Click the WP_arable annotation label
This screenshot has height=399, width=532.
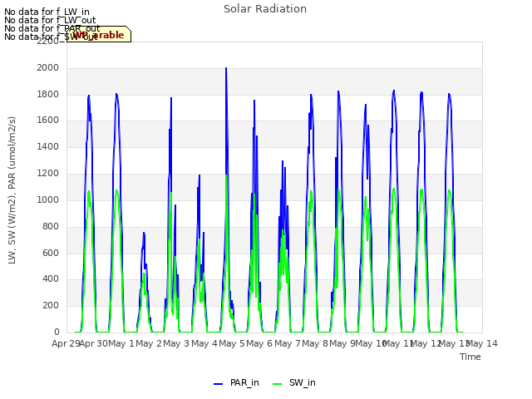click(x=99, y=34)
